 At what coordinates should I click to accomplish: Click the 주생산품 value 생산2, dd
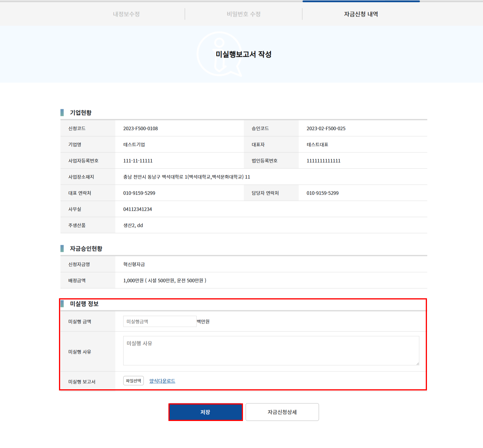[x=133, y=225]
